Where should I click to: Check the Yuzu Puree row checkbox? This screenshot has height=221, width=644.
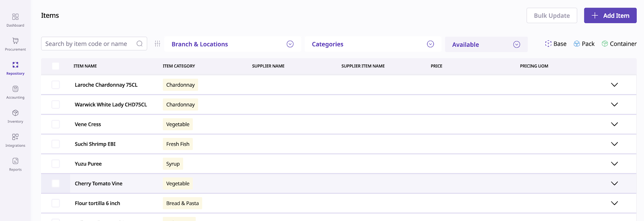tap(56, 164)
